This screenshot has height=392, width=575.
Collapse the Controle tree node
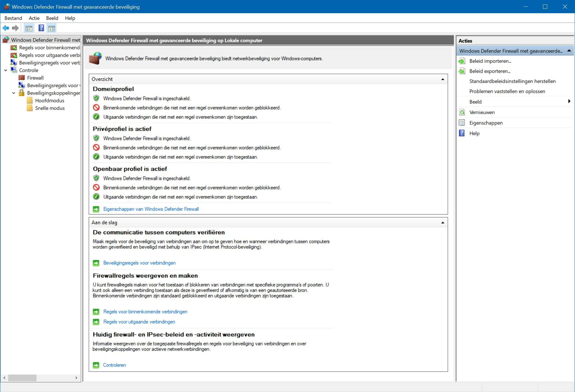pyautogui.click(x=6, y=70)
